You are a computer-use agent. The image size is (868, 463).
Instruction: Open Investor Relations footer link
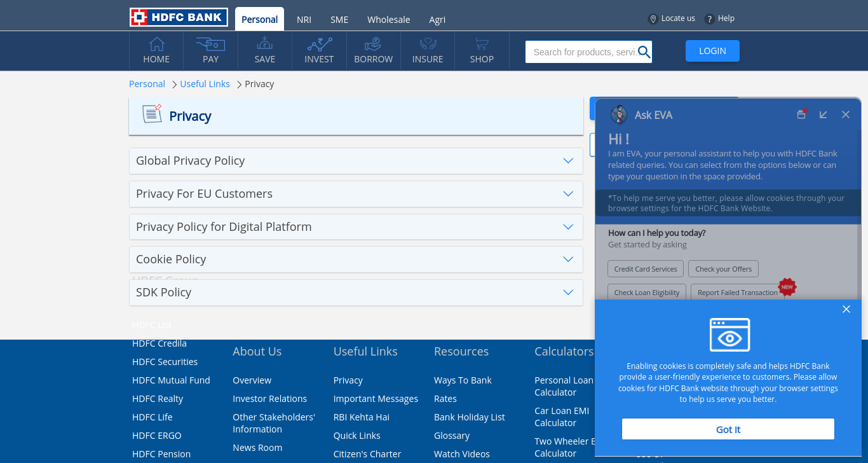coord(269,399)
